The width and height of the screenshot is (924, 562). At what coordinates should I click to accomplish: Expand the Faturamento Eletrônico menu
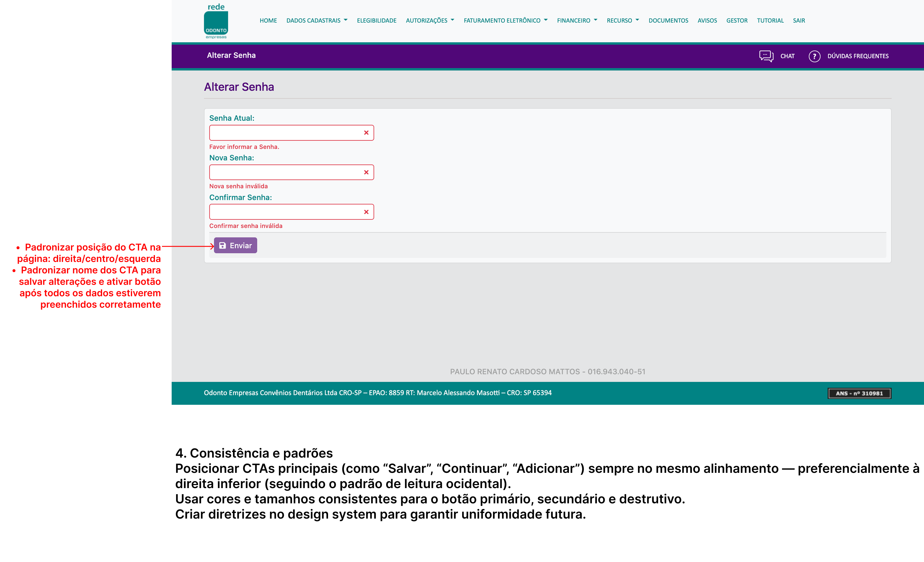[x=505, y=21]
